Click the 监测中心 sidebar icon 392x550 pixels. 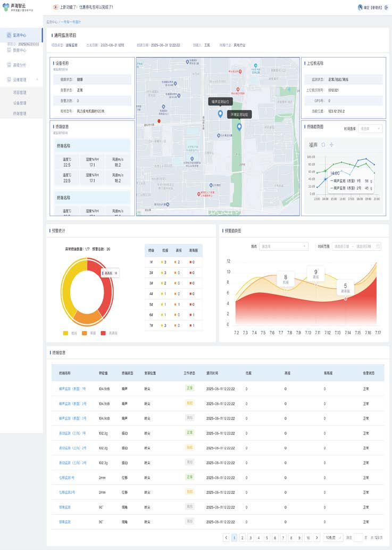click(9, 35)
